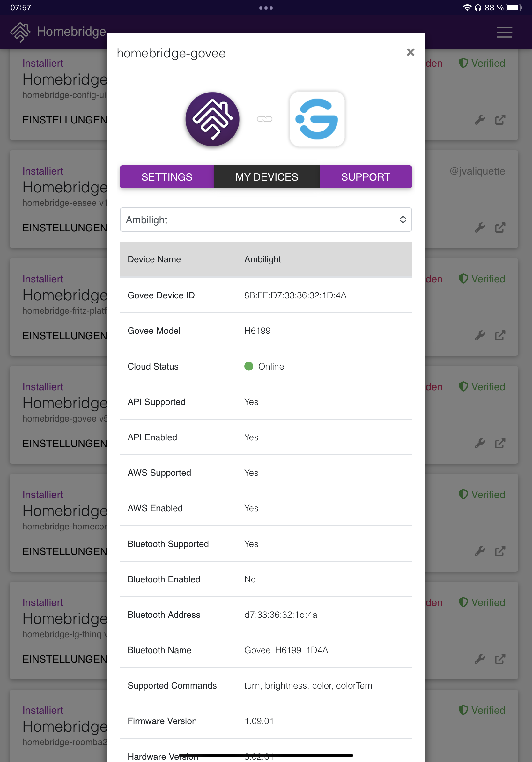This screenshot has width=532, height=762.
Task: Switch to the SETTINGS tab
Action: pos(166,177)
